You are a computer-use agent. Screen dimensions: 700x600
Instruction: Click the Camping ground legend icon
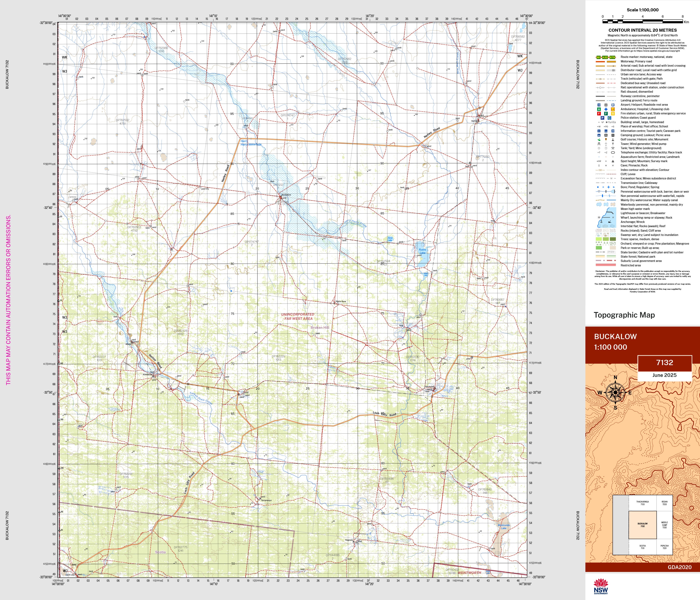tap(599, 135)
